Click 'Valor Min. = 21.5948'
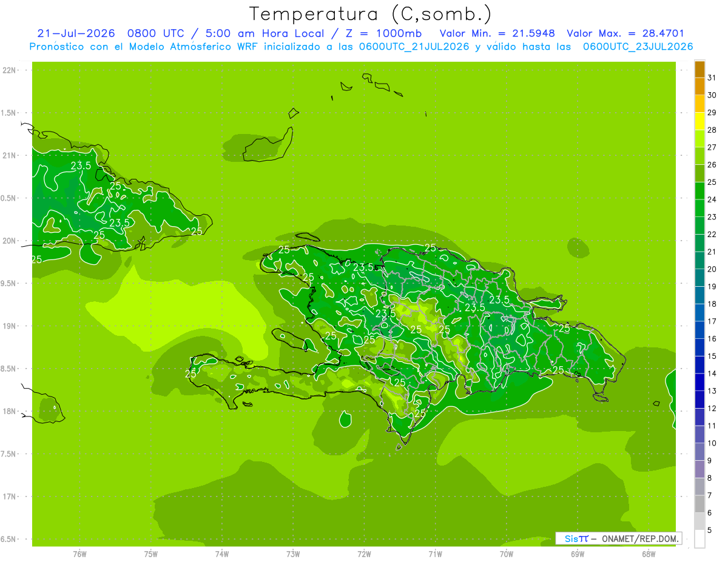Screen dimensions: 728x562 click(497, 33)
